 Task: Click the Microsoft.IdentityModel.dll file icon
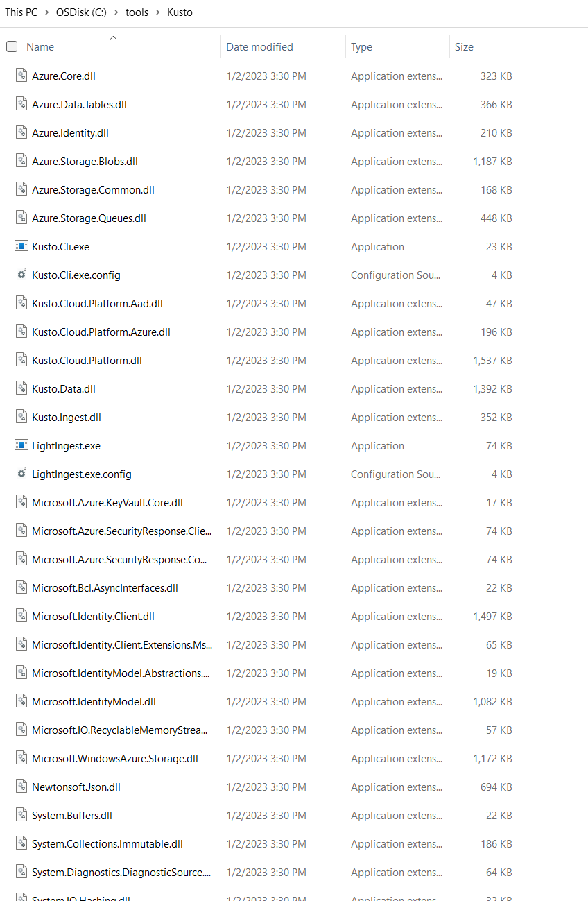21,701
